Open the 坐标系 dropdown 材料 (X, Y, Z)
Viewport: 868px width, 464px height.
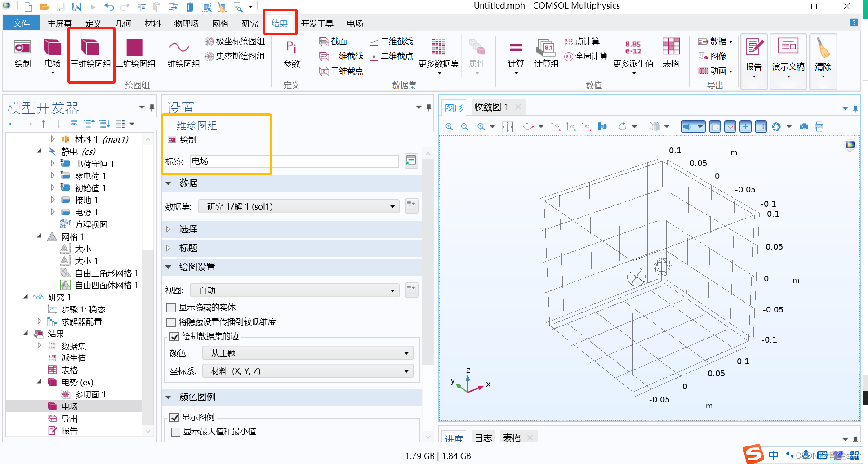point(307,371)
